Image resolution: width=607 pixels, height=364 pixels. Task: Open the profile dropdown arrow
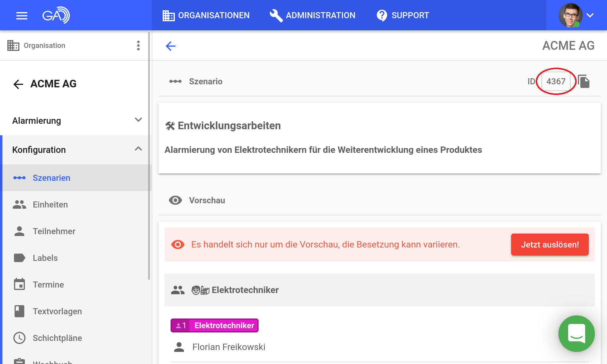point(590,15)
